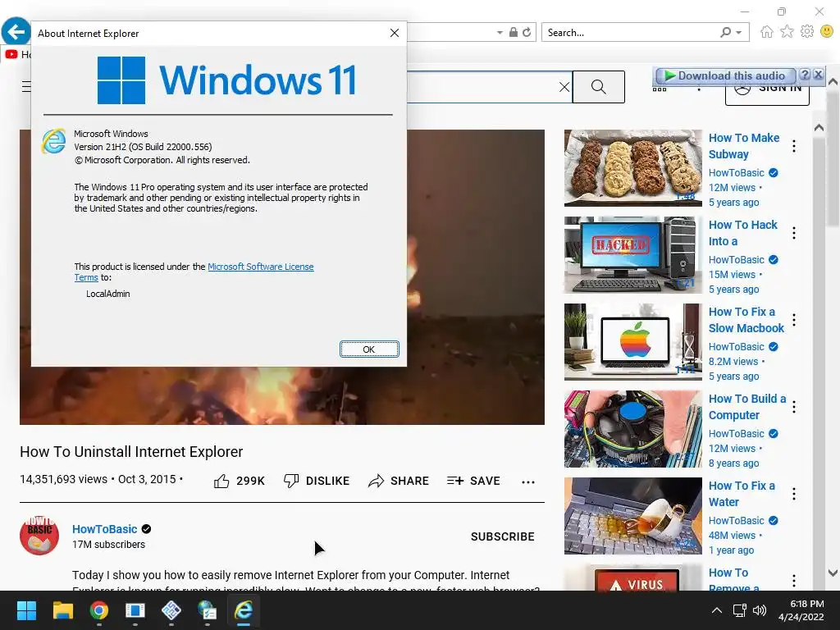Open How To Fix a Water video thumbnail

[632, 516]
